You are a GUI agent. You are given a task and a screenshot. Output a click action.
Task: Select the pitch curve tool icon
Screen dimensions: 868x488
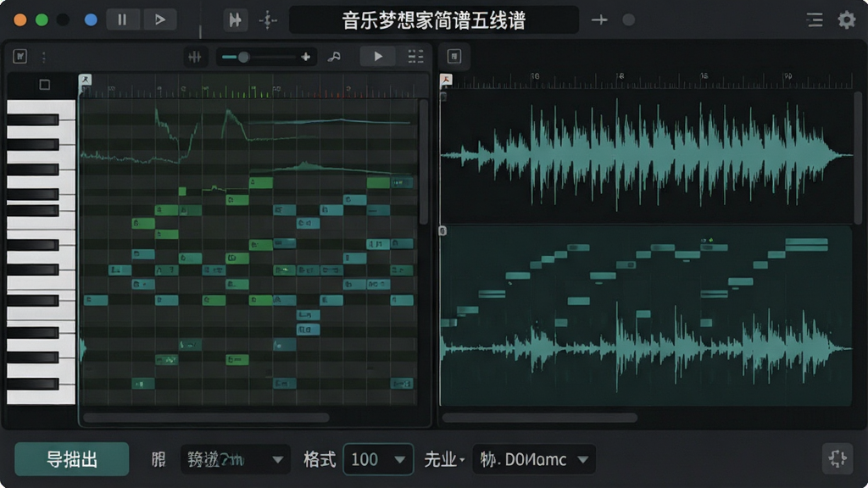(x=334, y=57)
